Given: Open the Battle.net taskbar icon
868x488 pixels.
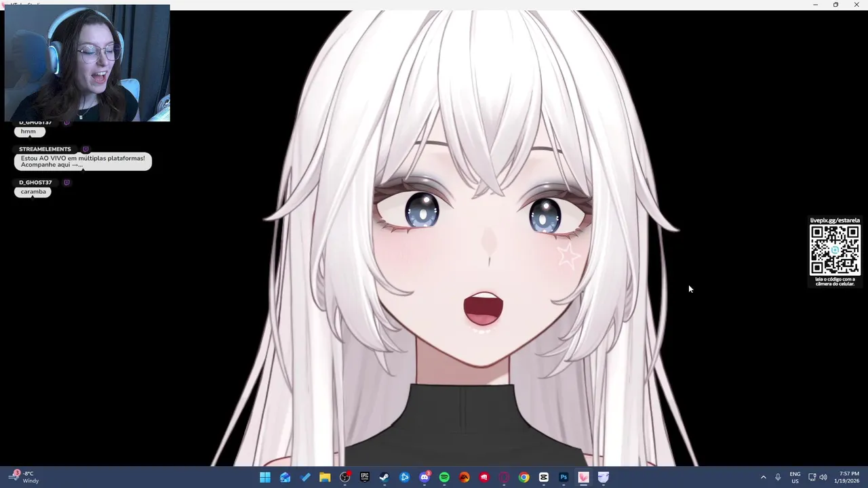Looking at the screenshot, I should coord(405,477).
